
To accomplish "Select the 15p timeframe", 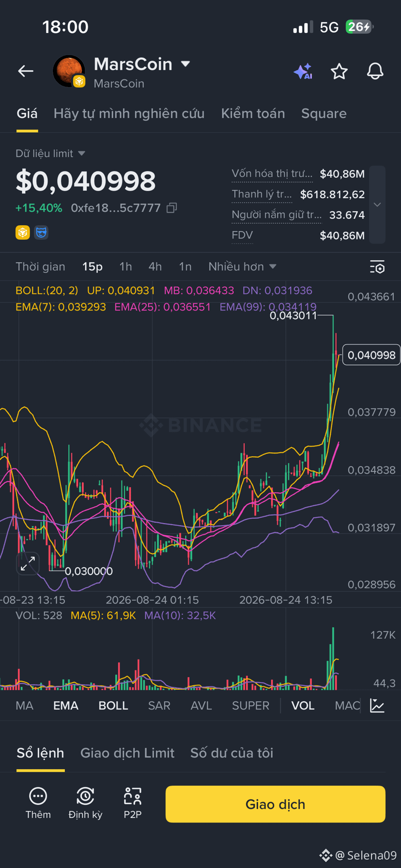I will 93,266.
